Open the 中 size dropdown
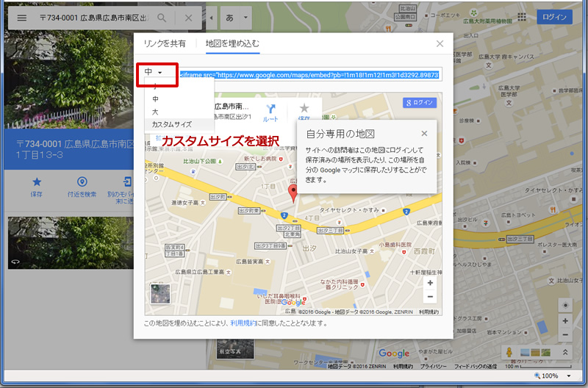The height and width of the screenshot is (388, 588). coord(154,72)
